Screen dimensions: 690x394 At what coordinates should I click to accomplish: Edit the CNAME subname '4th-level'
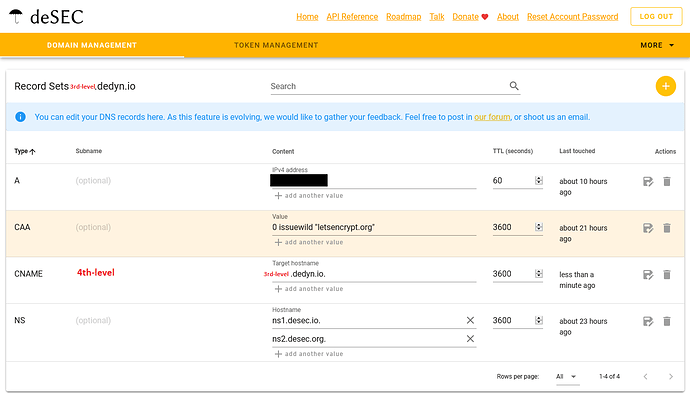95,272
